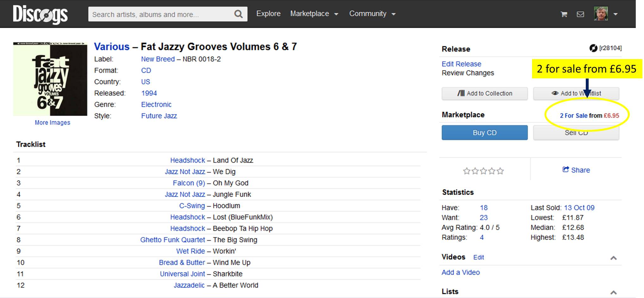Open the messages envelope icon
Viewport: 644px width, 298px height.
click(580, 14)
